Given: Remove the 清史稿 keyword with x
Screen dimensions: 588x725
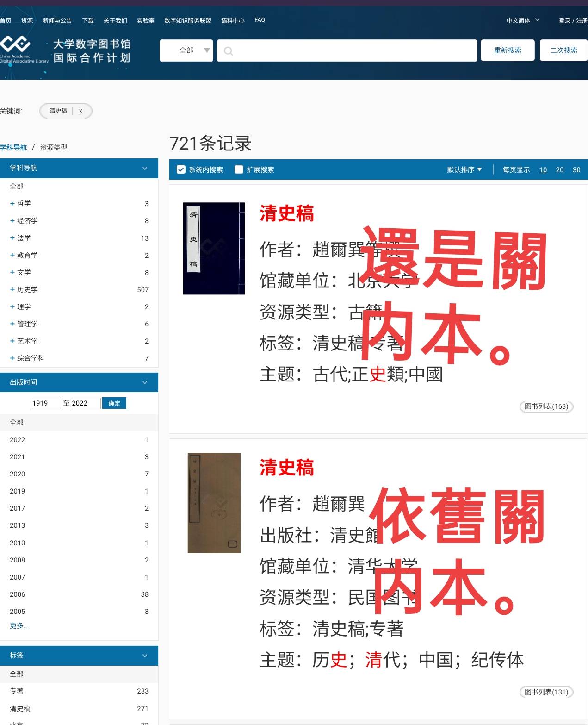Looking at the screenshot, I should 80,111.
